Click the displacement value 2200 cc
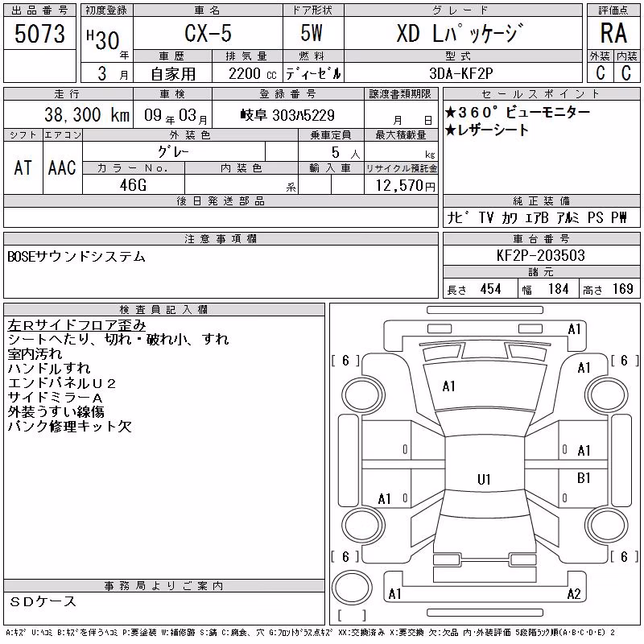This screenshot has width=644, height=644. pos(253,73)
